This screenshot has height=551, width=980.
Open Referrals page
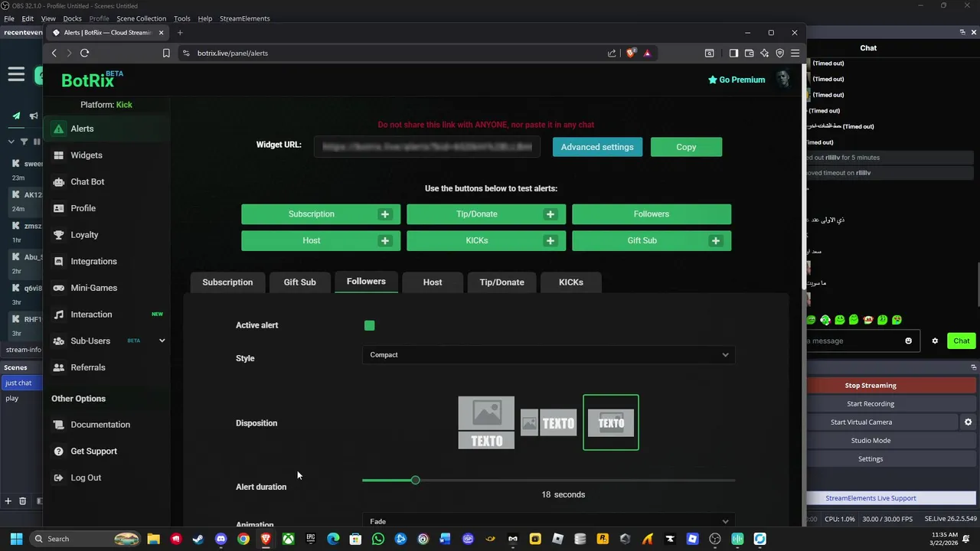pos(107,367)
